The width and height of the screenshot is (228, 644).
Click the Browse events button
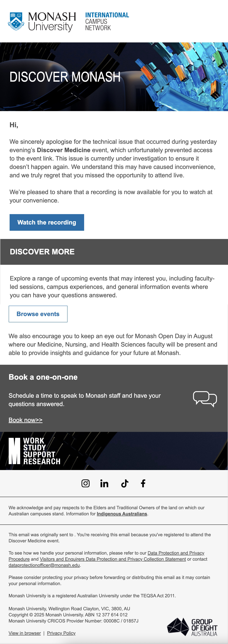coord(38,314)
